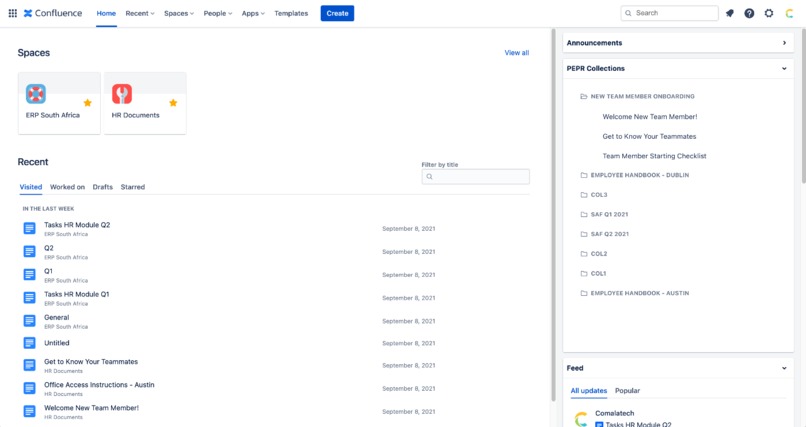Collapse the PEPR Collections panel

click(784, 68)
